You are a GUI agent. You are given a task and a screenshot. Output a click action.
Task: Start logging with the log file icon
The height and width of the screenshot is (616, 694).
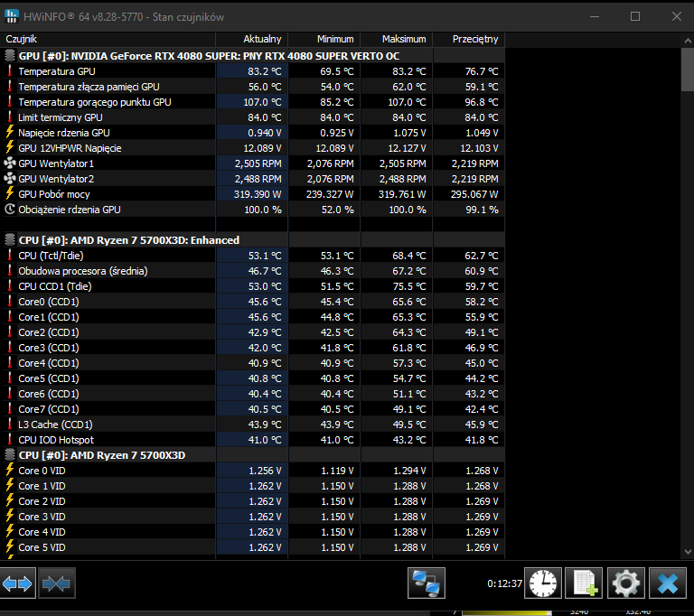[x=586, y=583]
